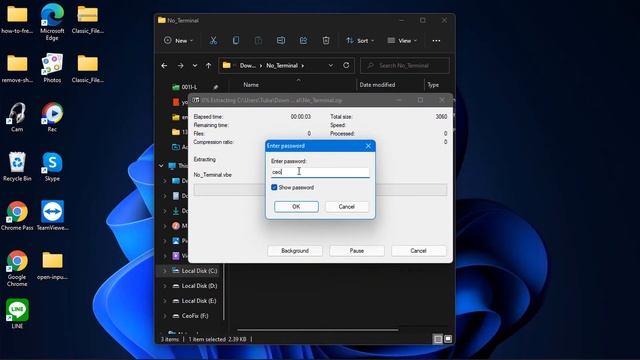Click the Rename icon in Explorer toolbar
This screenshot has width=640, height=360.
click(281, 40)
